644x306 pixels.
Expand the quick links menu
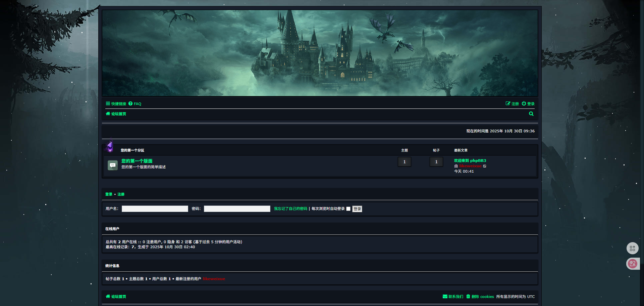pyautogui.click(x=116, y=104)
